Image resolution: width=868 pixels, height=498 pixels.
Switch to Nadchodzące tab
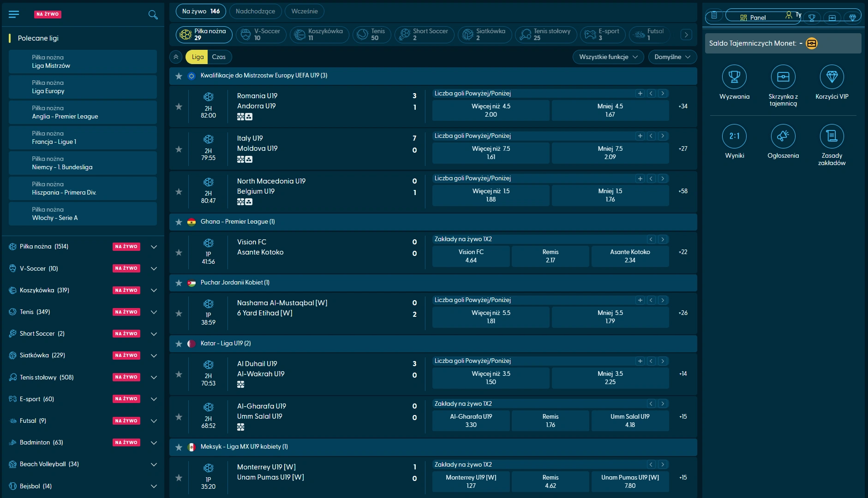(x=255, y=12)
